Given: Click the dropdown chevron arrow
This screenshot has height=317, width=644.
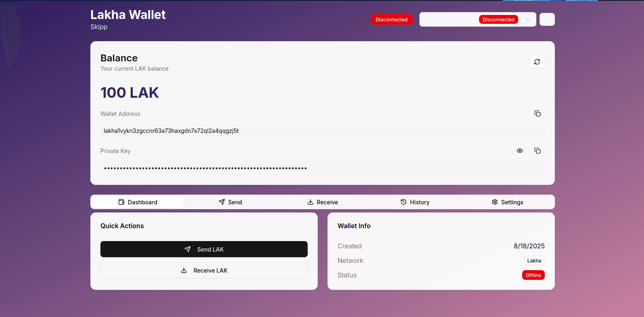Looking at the screenshot, I should pos(527,19).
